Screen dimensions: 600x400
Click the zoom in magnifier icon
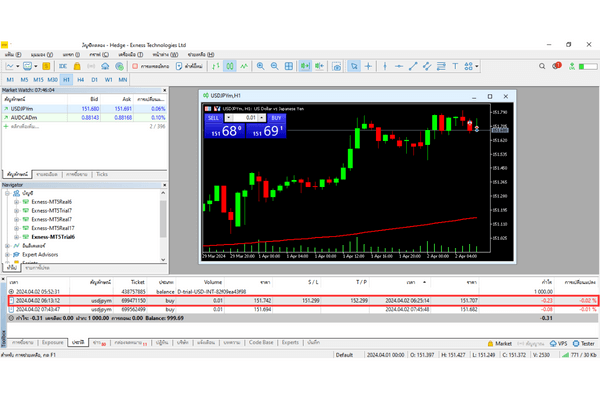260,65
